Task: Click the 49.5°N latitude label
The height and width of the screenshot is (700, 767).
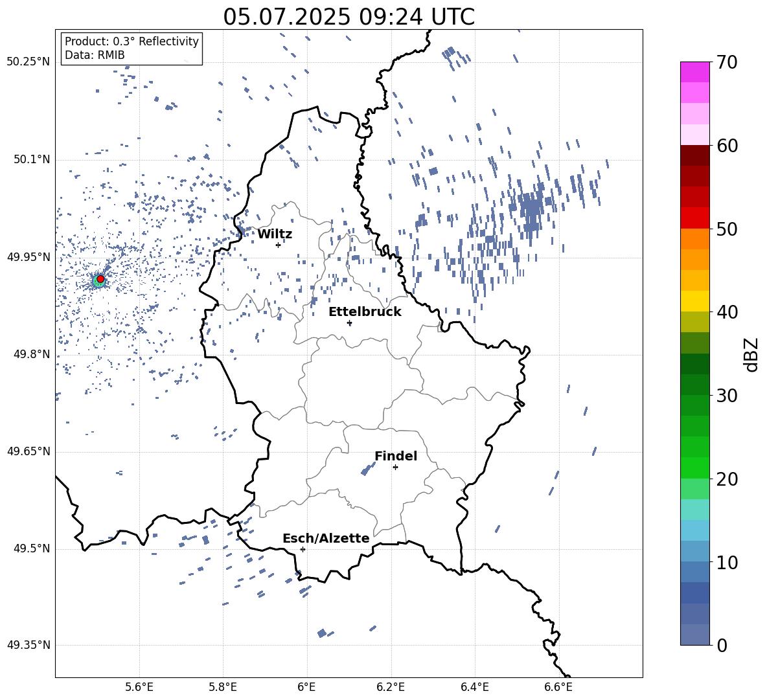Action: (31, 549)
